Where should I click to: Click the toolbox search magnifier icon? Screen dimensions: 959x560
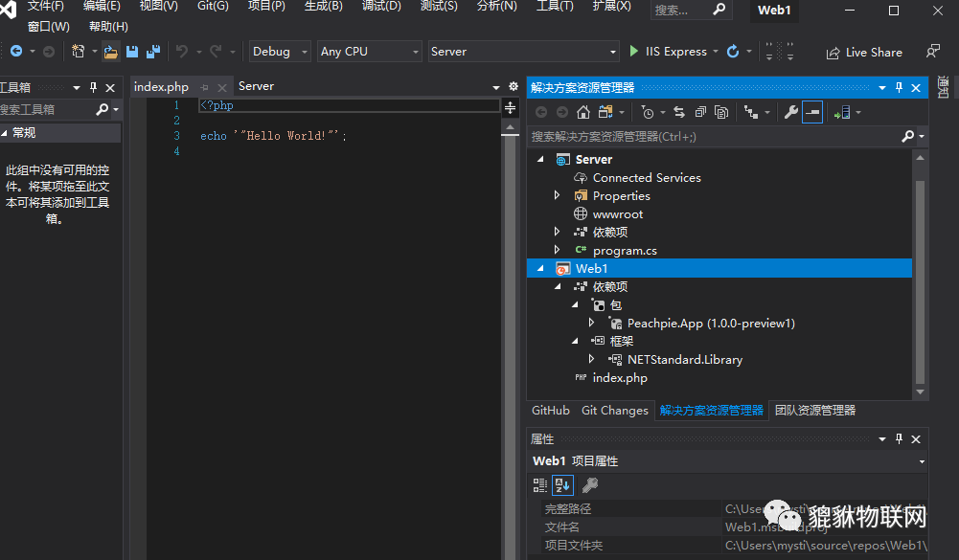pyautogui.click(x=103, y=109)
